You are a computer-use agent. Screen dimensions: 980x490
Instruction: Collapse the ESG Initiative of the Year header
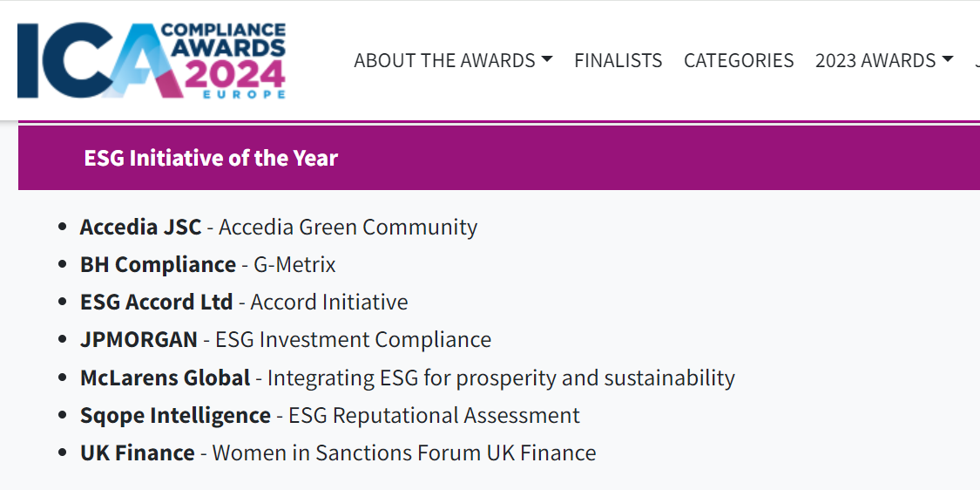tap(499, 158)
